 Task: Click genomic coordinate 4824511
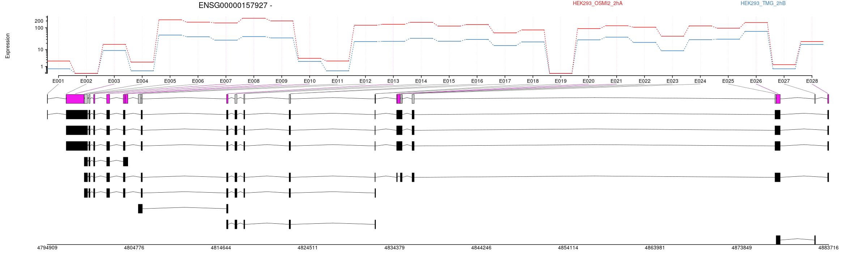(x=308, y=248)
